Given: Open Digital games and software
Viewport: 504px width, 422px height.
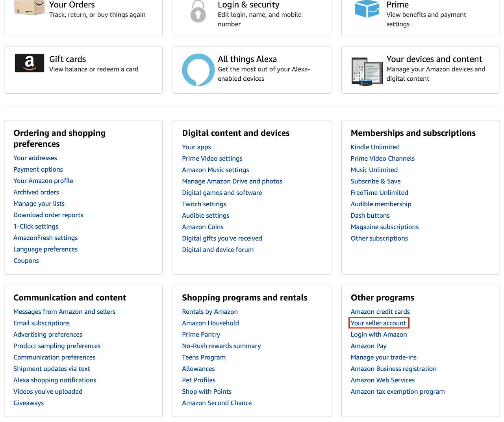Looking at the screenshot, I should [222, 192].
